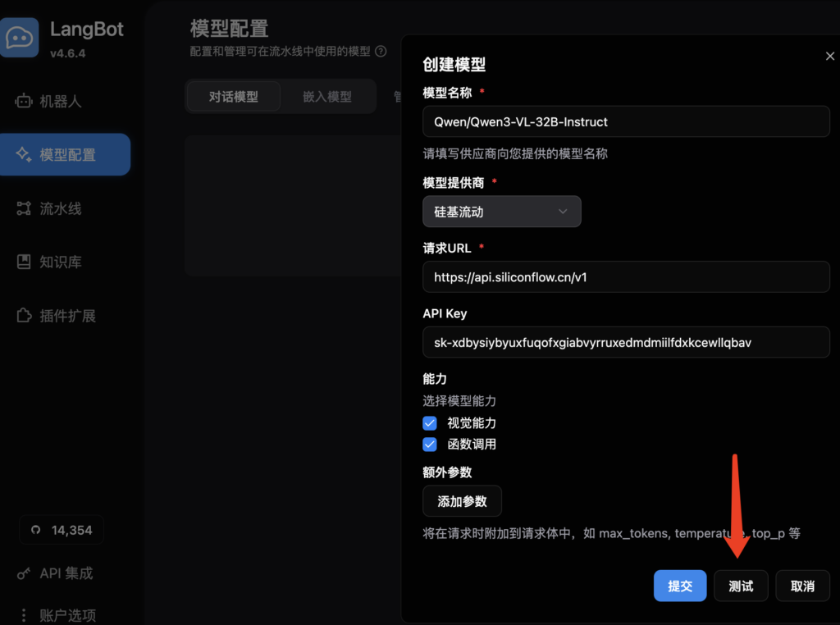Disable the 函数调用 checkbox
The image size is (840, 625).
click(x=430, y=444)
